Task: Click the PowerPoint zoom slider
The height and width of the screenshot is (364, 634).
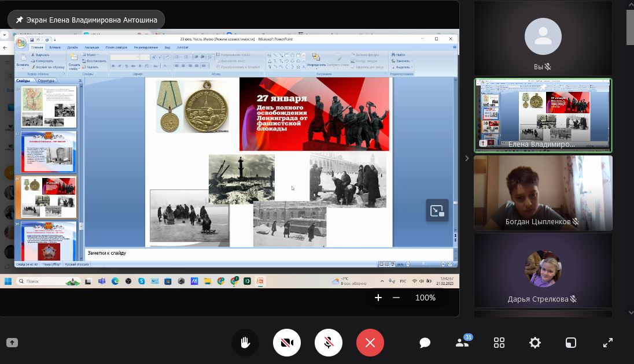Action: pyautogui.click(x=425, y=264)
